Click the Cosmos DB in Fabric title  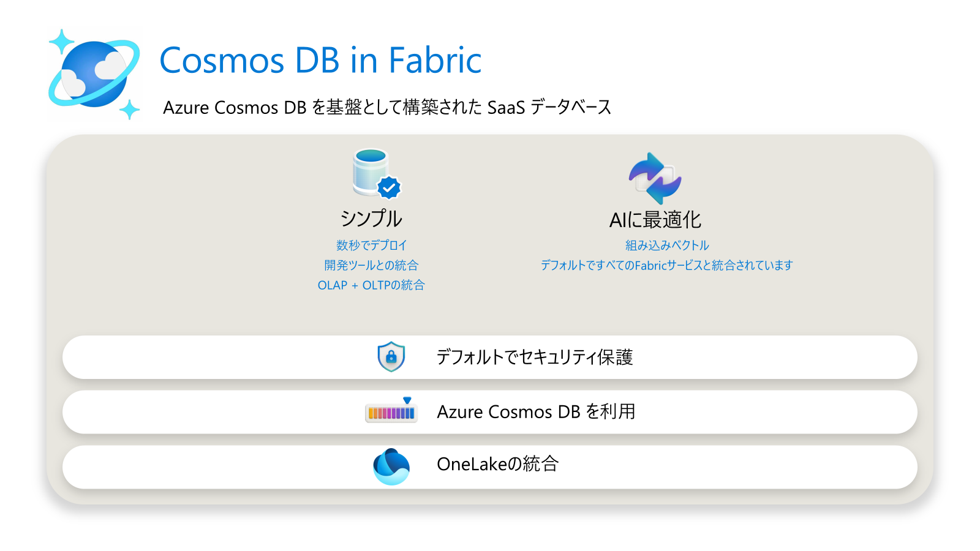coord(320,60)
